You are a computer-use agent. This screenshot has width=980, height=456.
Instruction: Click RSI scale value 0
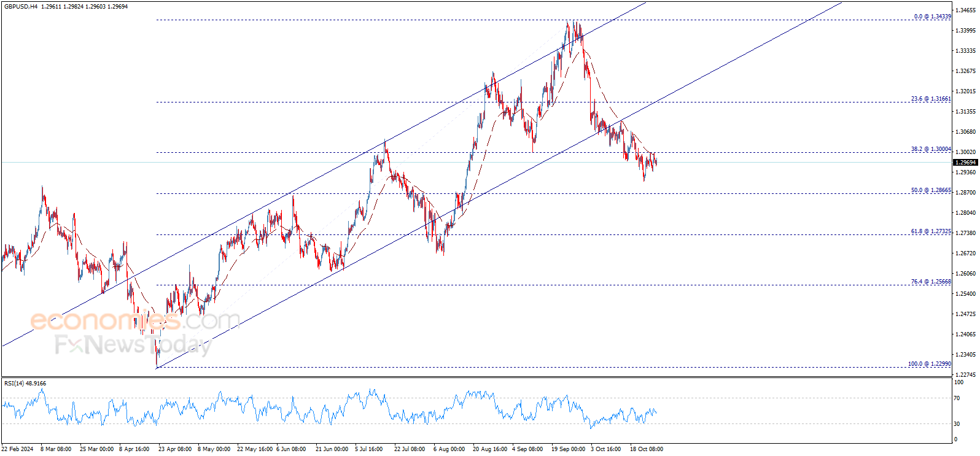955,439
